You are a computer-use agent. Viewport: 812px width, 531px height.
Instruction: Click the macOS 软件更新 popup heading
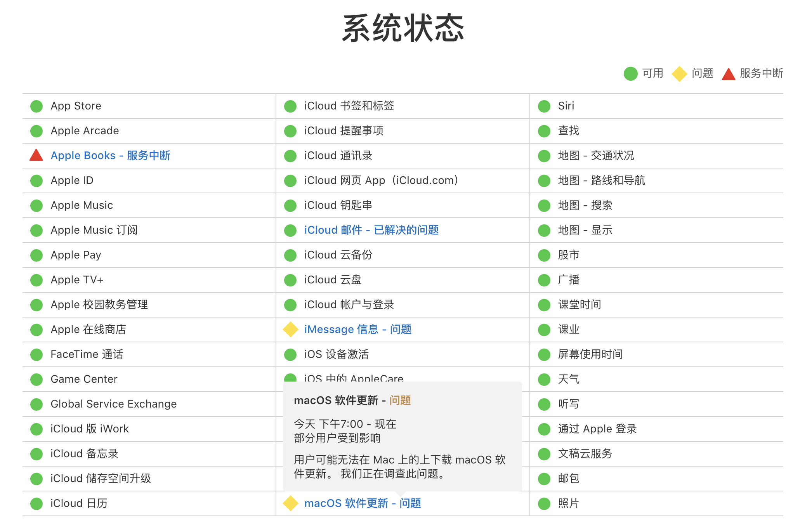(x=352, y=400)
